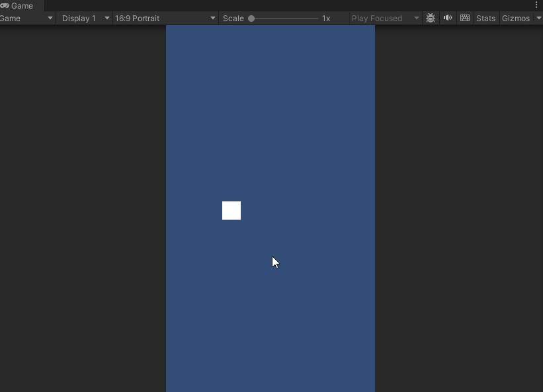Viewport: 543px width, 392px height.
Task: Toggle the frame debugger bug icon
Action: [431, 18]
